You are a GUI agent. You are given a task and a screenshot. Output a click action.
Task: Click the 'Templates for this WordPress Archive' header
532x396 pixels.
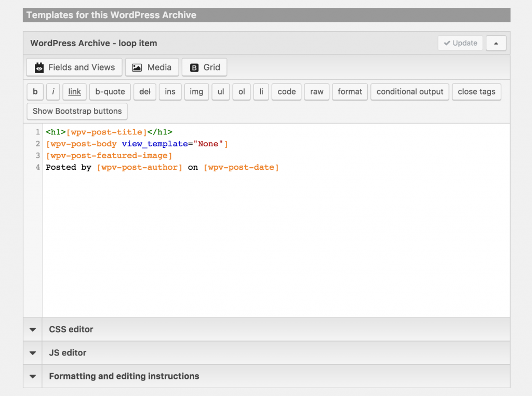click(111, 15)
